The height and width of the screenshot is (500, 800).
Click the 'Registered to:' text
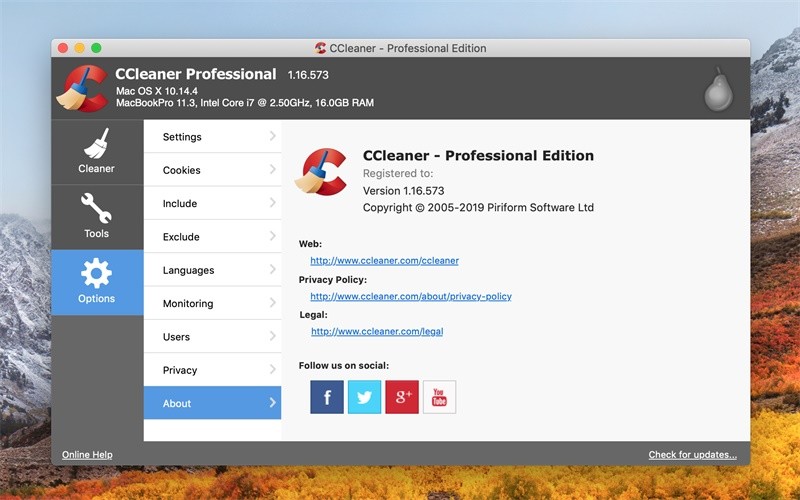pos(398,173)
